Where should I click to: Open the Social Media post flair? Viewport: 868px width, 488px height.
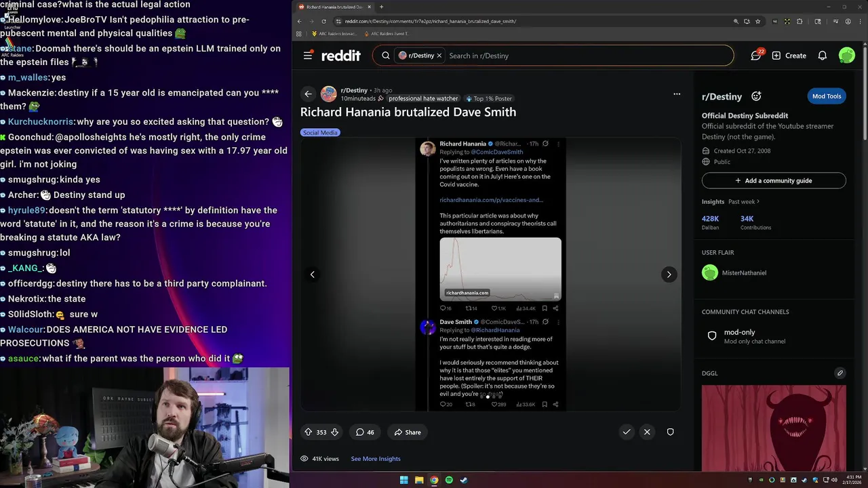(320, 132)
